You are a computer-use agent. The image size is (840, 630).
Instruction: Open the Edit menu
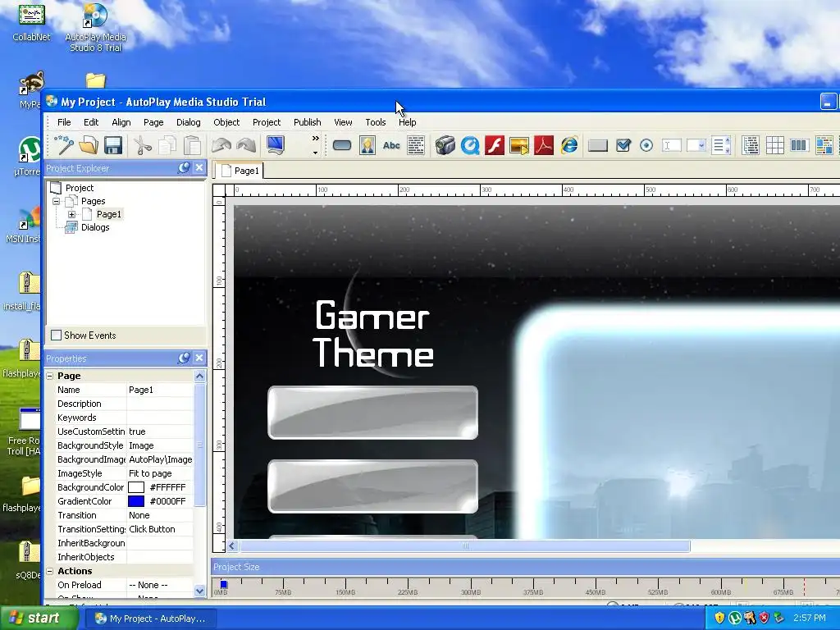(91, 122)
